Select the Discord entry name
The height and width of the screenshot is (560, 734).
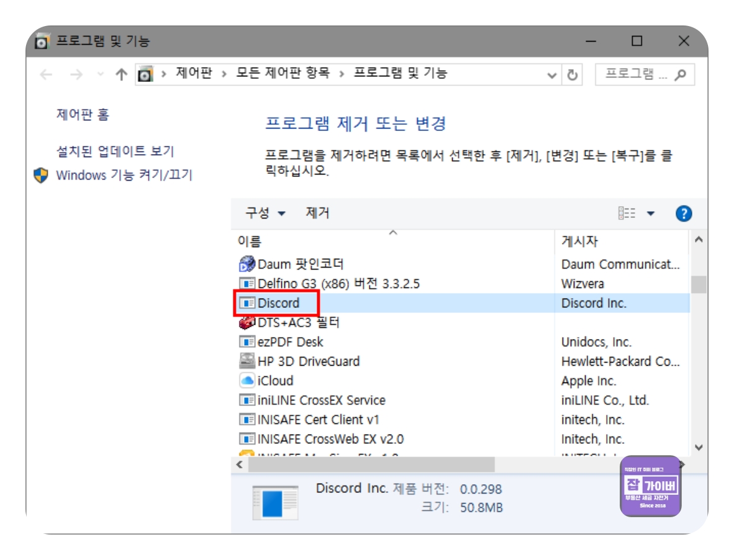[x=278, y=303]
